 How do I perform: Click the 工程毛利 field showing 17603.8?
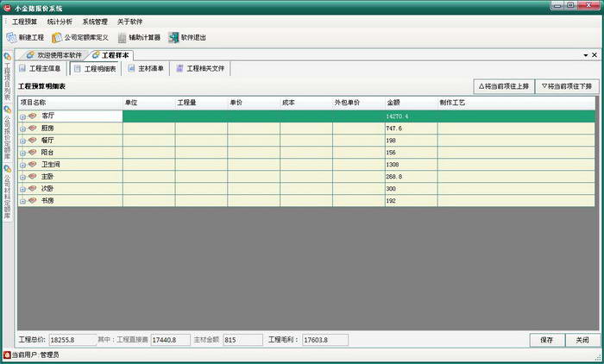click(325, 340)
